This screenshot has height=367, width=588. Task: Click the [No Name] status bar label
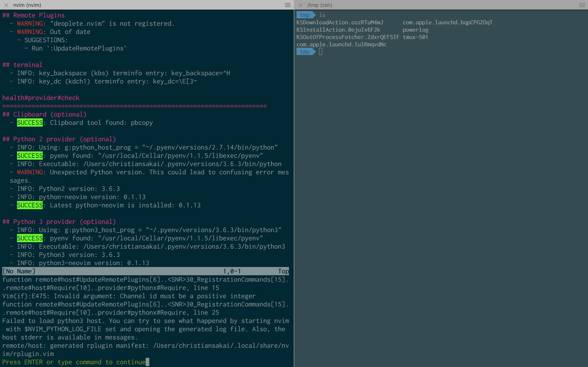click(x=19, y=271)
